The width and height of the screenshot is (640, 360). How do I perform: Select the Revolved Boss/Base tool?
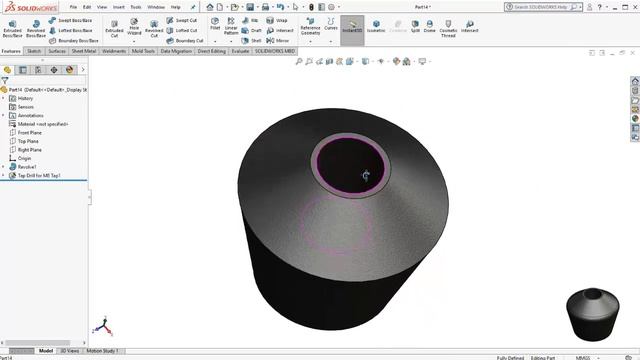[36, 29]
